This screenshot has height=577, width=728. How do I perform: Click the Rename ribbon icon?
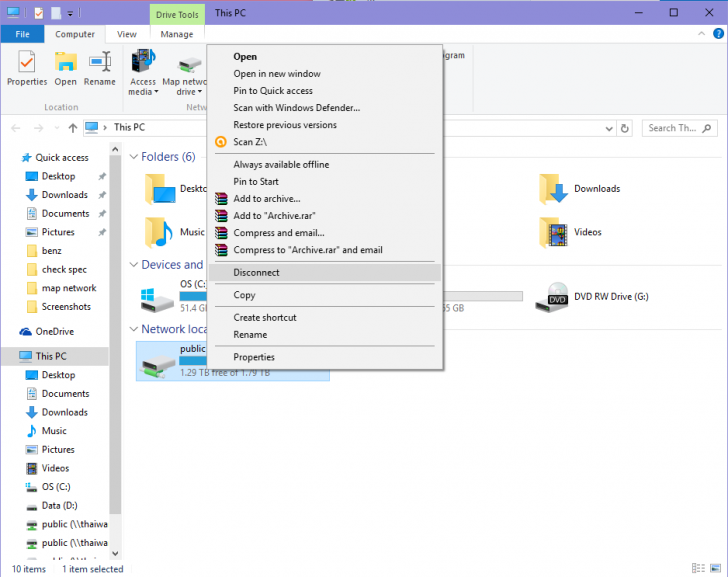[99, 68]
